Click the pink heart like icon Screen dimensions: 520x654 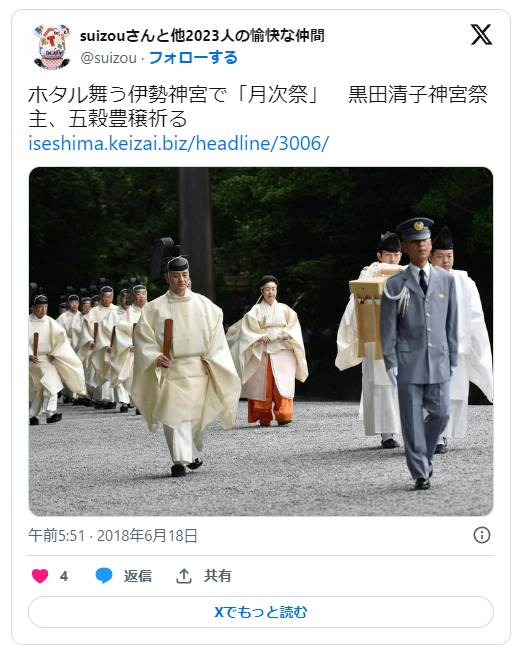[x=40, y=576]
